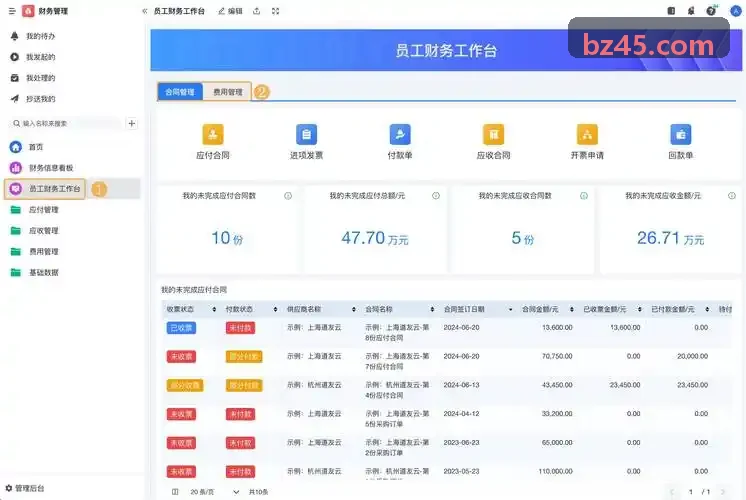Open the 进项发票 shortcut icon

tap(306, 135)
